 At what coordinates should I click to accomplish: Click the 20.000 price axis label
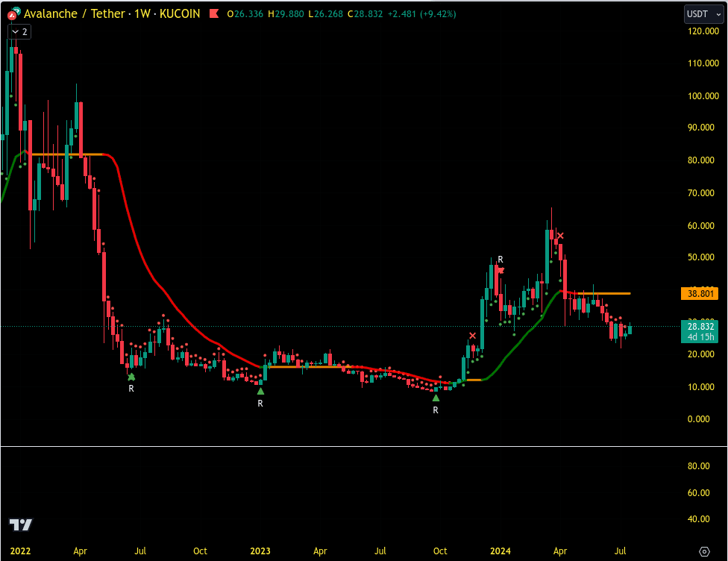coord(700,354)
